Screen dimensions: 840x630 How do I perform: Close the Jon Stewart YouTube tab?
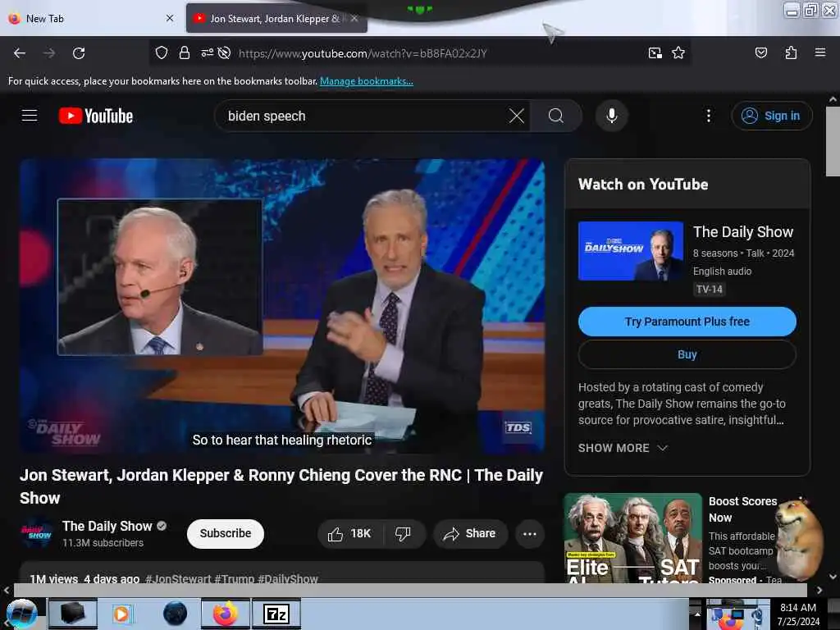(x=354, y=18)
